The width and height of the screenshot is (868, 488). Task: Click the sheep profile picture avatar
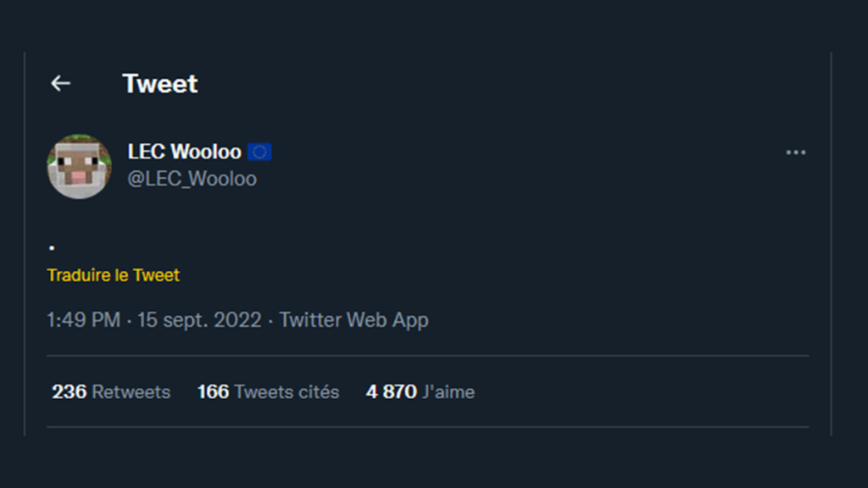(x=79, y=166)
